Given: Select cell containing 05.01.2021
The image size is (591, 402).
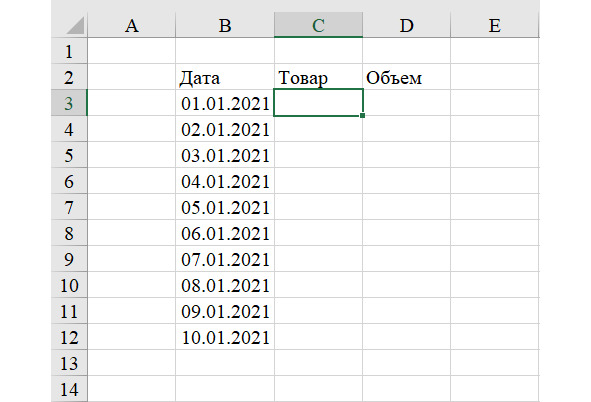Looking at the screenshot, I should (225, 207).
